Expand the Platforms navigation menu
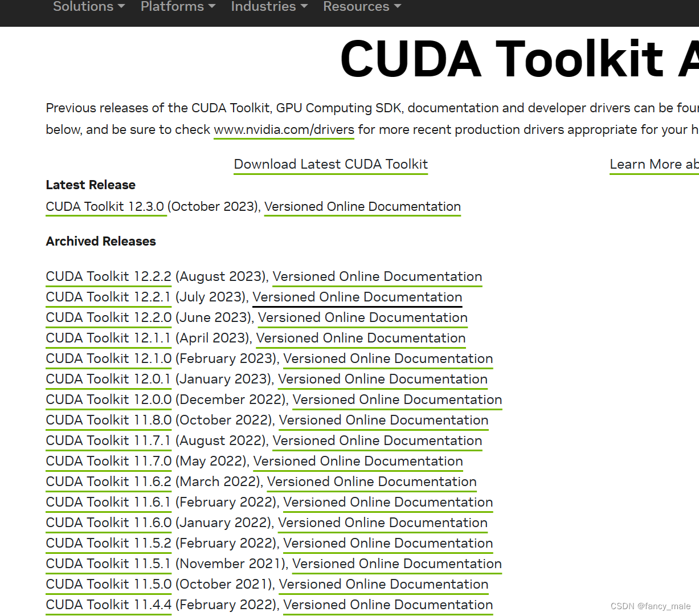699x616 pixels. pyautogui.click(x=178, y=7)
